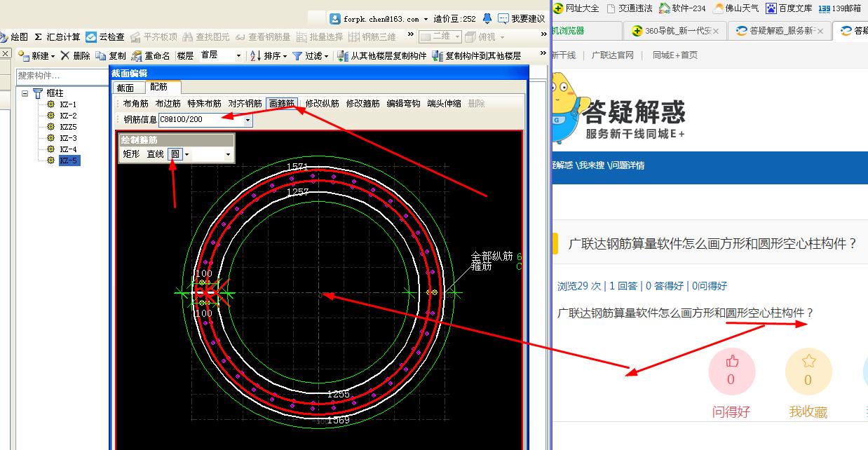Click the 重命名 rename component button
Screen dimensions: 868x450
[151, 55]
